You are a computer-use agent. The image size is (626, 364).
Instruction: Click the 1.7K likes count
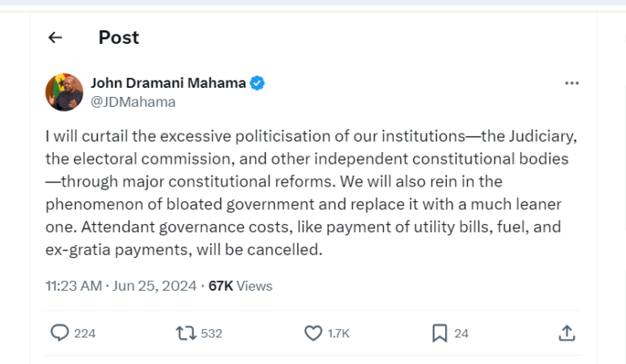point(339,333)
